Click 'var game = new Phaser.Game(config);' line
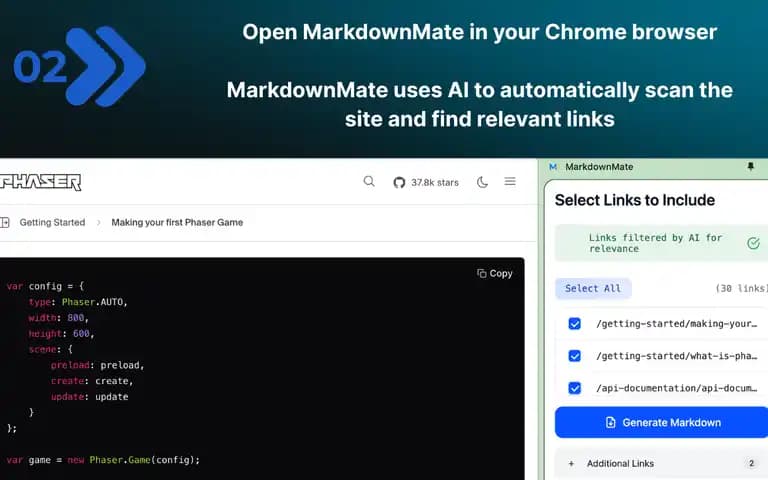Screen dimensions: 768x480 [103, 460]
